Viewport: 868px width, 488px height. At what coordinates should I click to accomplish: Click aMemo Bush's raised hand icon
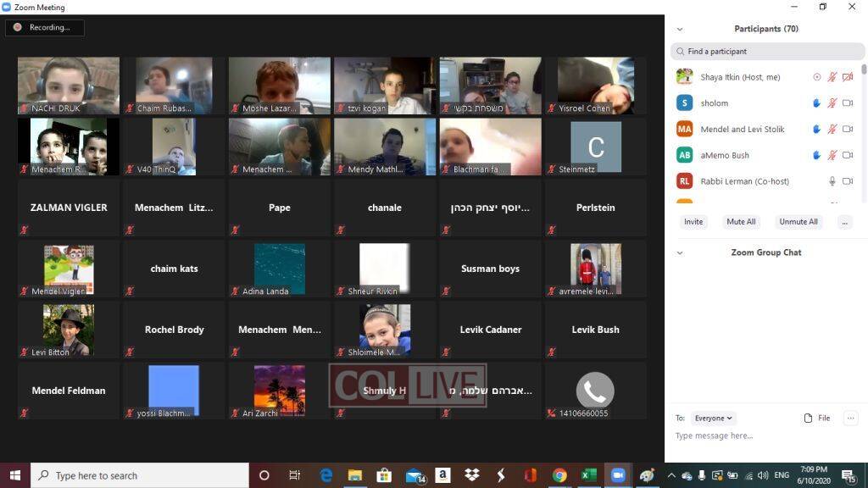coord(817,156)
